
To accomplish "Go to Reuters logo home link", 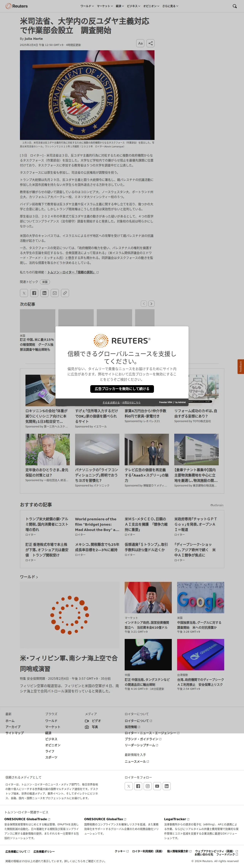I will pos(17,6).
